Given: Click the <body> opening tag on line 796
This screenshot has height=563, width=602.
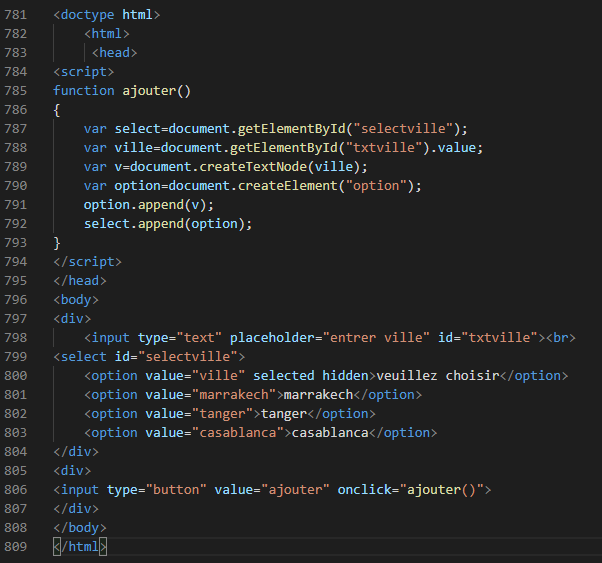Looking at the screenshot, I should (x=76, y=300).
